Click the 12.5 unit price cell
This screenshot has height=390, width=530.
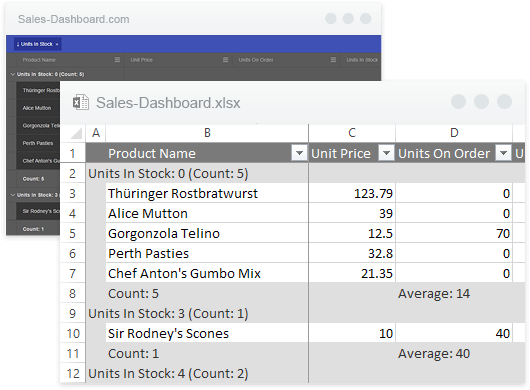pyautogui.click(x=352, y=234)
